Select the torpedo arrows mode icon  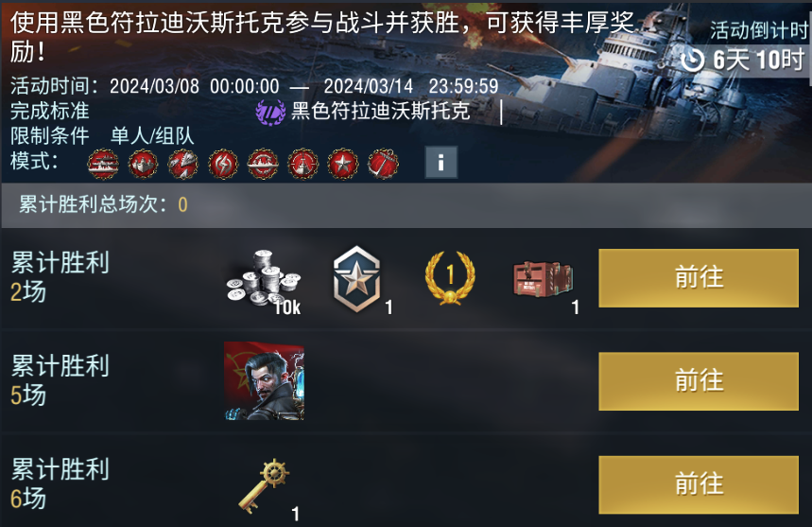[182, 165]
